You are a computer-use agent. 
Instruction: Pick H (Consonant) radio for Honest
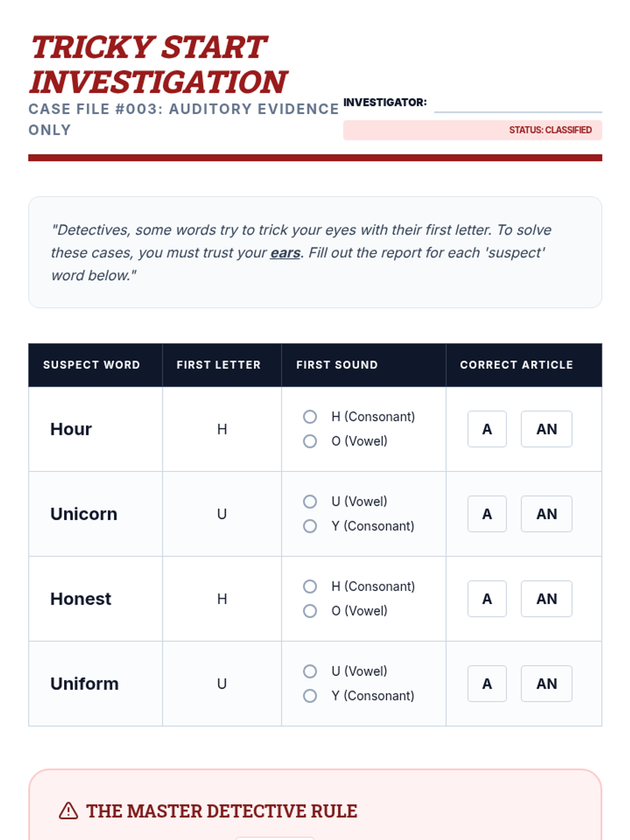pyautogui.click(x=310, y=586)
